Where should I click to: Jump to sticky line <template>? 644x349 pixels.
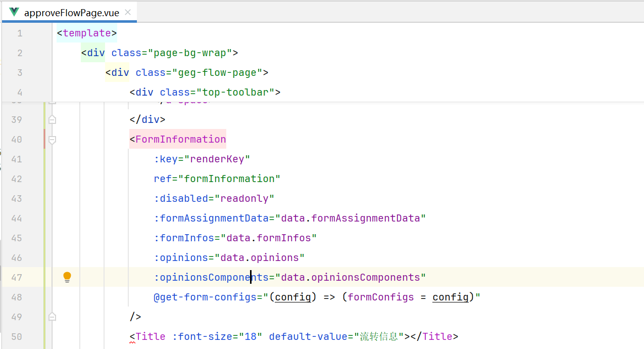(87, 33)
